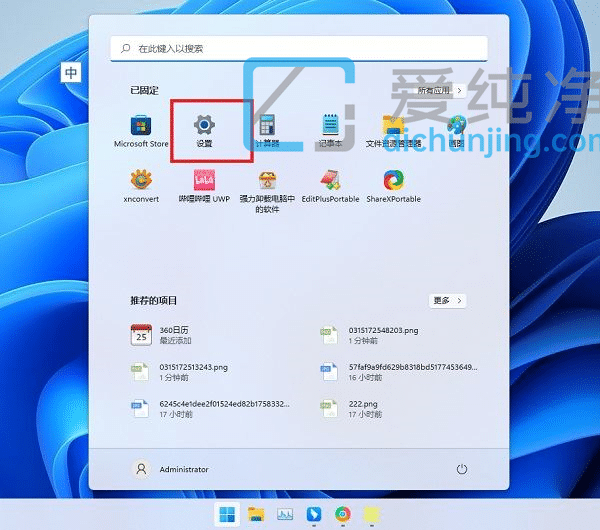600x530 pixels.
Task: Expand 所有应用 (All apps) list
Action: tap(441, 90)
